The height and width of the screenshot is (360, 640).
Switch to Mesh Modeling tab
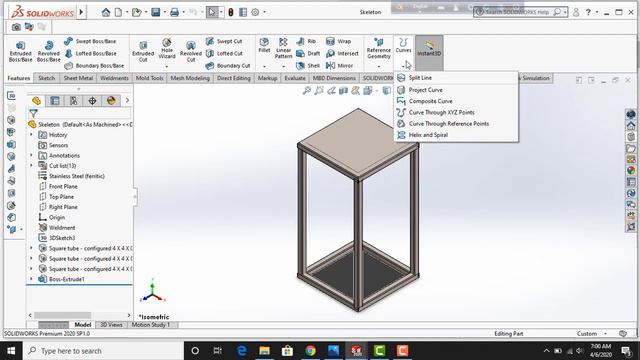[190, 78]
